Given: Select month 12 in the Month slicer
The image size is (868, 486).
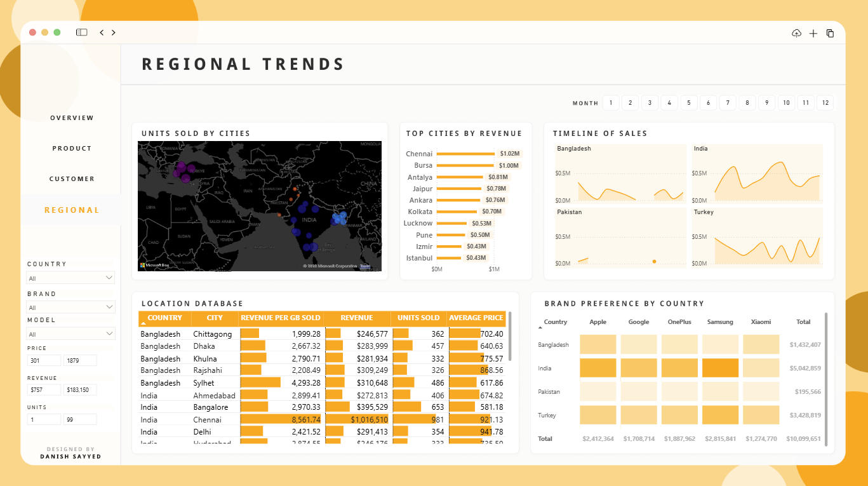Looking at the screenshot, I should click(x=825, y=103).
